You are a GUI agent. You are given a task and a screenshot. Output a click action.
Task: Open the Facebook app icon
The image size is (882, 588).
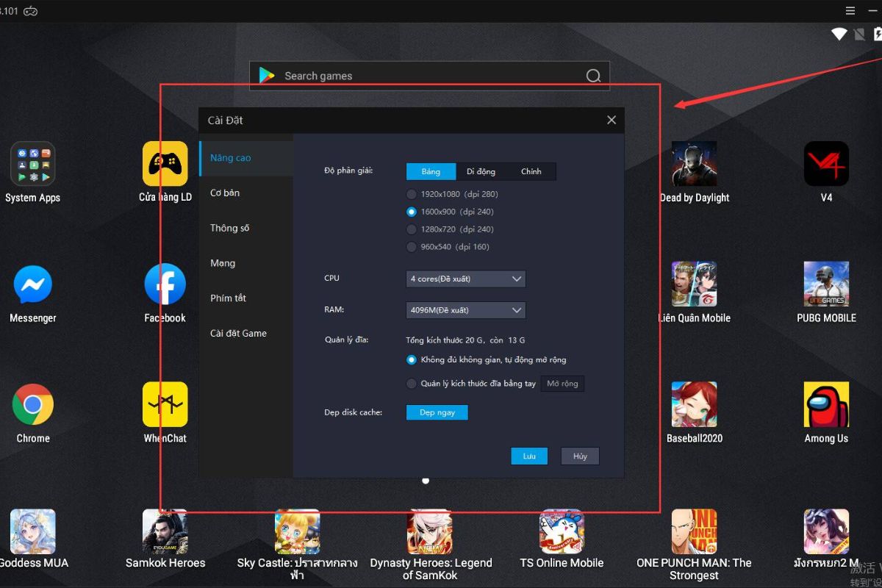coord(165,284)
